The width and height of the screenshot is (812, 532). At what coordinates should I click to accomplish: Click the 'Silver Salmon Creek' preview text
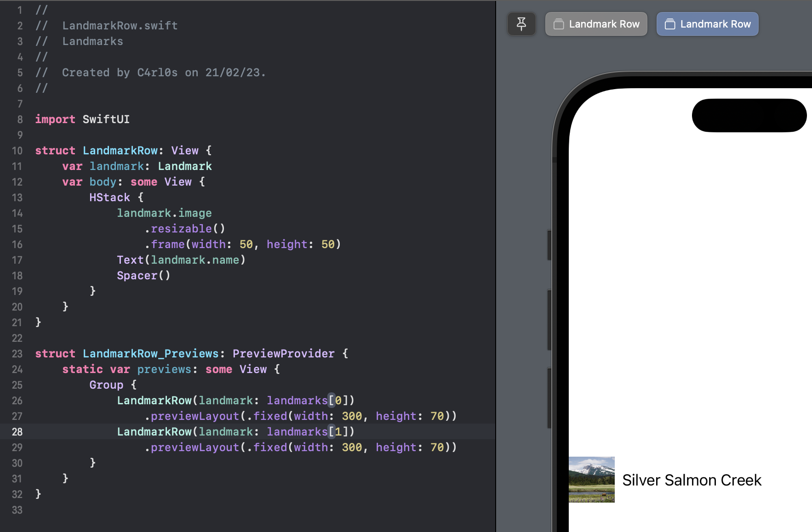(x=692, y=480)
